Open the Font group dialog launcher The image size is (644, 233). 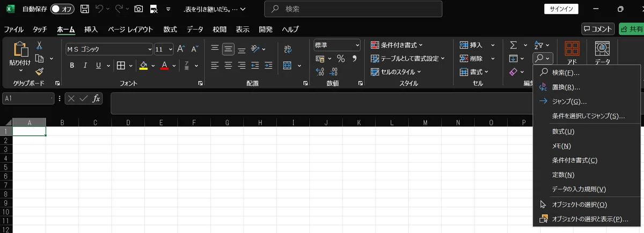[200, 83]
